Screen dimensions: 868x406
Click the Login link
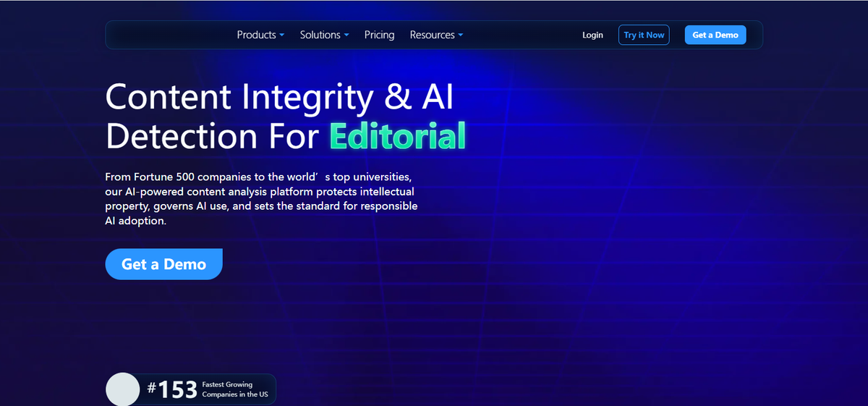point(592,35)
